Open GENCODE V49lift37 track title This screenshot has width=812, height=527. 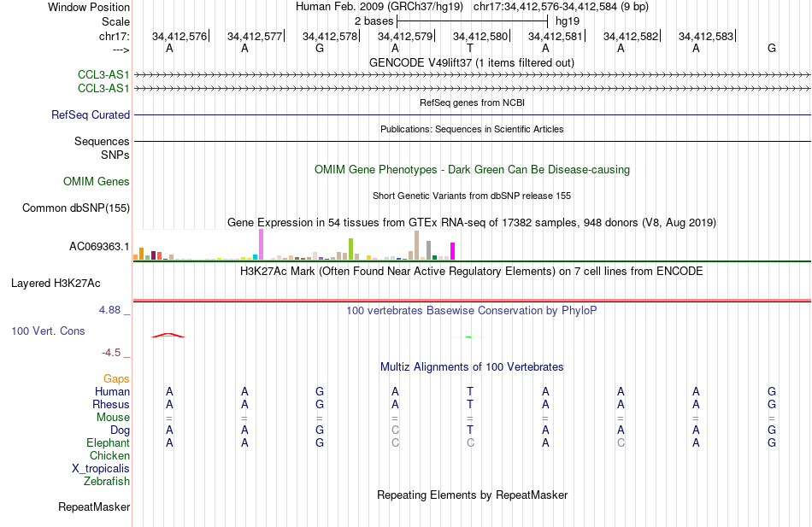(472, 62)
